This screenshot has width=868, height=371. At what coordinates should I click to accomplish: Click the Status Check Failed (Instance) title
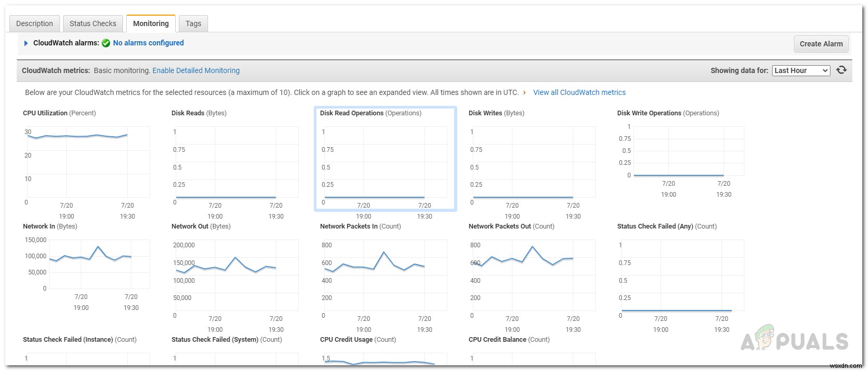[x=80, y=340]
